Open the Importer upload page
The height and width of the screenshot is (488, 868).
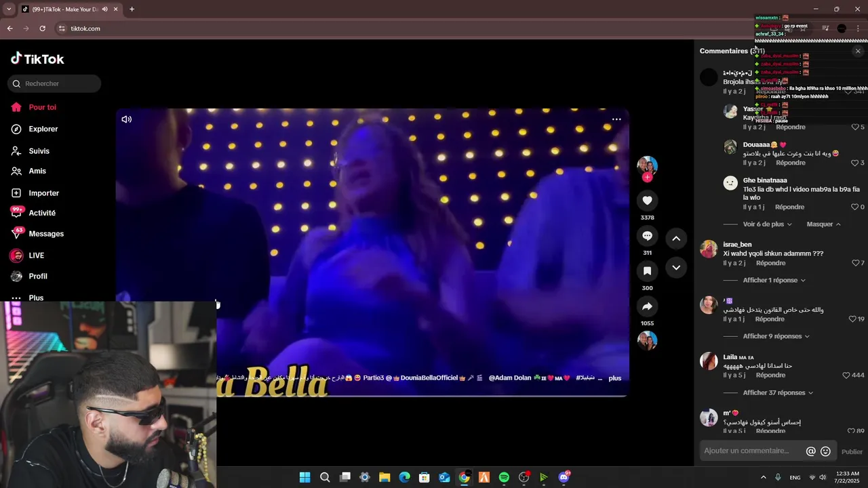coord(43,193)
